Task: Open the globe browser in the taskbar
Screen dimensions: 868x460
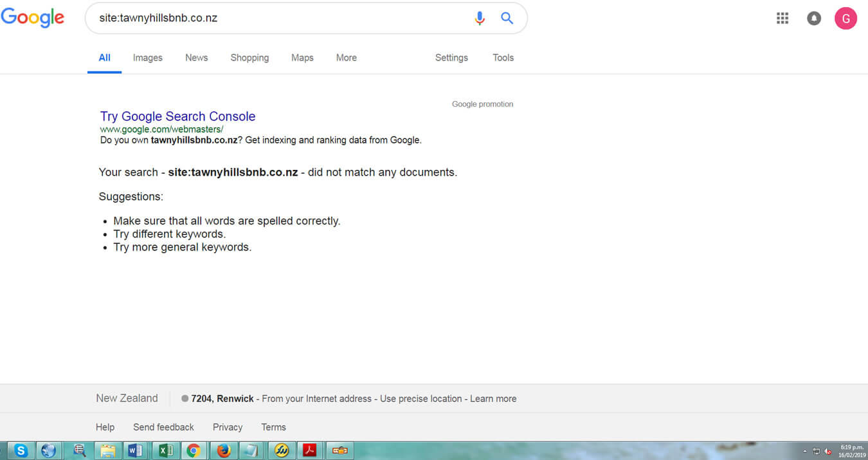Action: pos(48,450)
